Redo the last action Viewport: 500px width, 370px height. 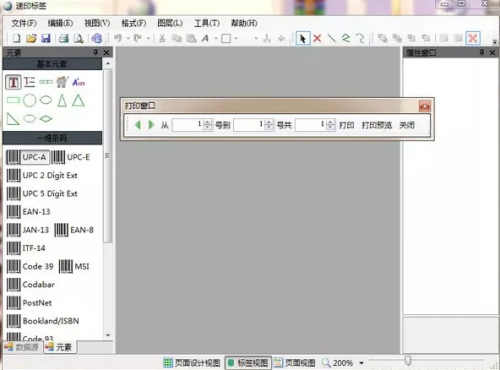point(138,38)
